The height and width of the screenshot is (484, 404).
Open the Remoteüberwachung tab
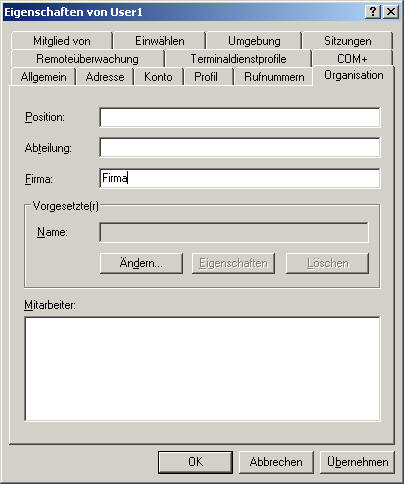point(87,59)
